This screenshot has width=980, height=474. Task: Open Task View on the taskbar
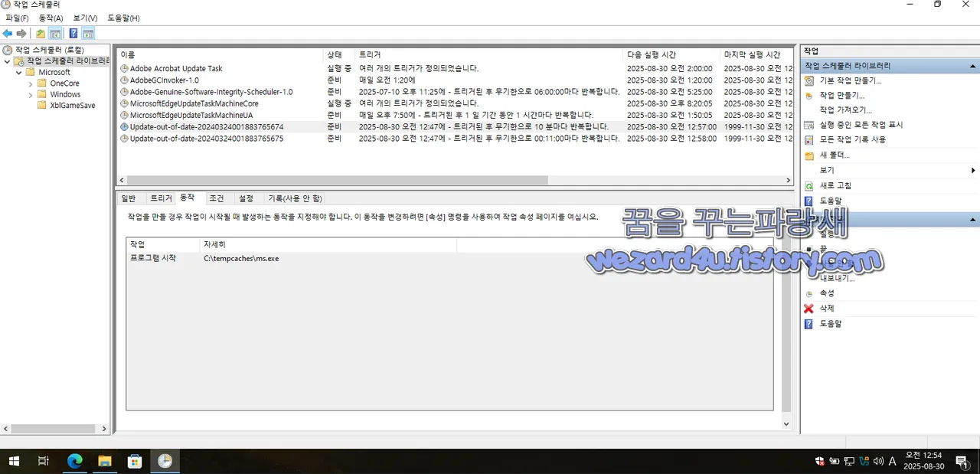[x=44, y=461]
